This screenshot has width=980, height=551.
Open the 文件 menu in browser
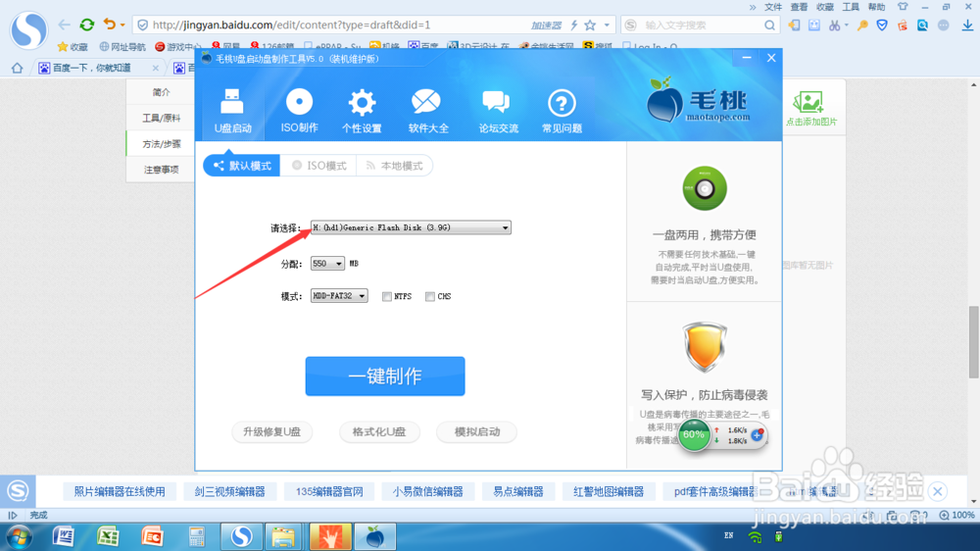coord(773,7)
